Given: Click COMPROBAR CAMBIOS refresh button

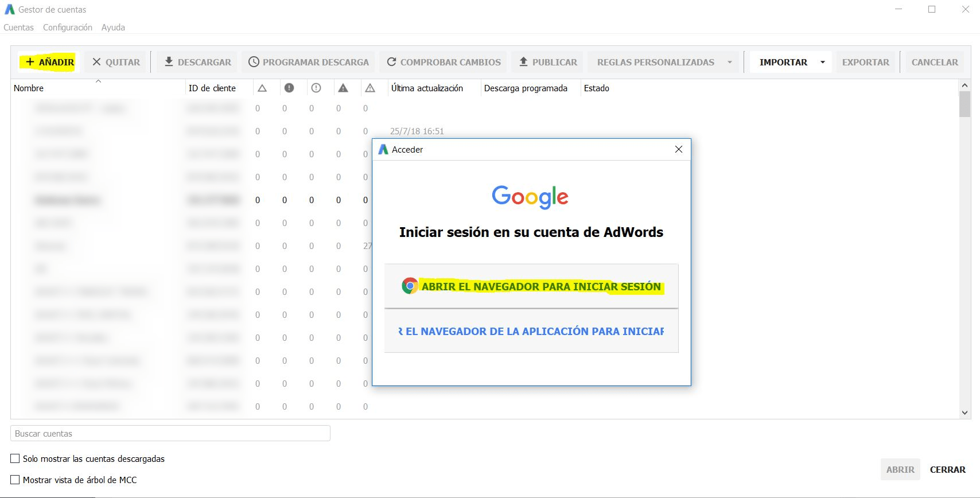Looking at the screenshot, I should pyautogui.click(x=444, y=62).
